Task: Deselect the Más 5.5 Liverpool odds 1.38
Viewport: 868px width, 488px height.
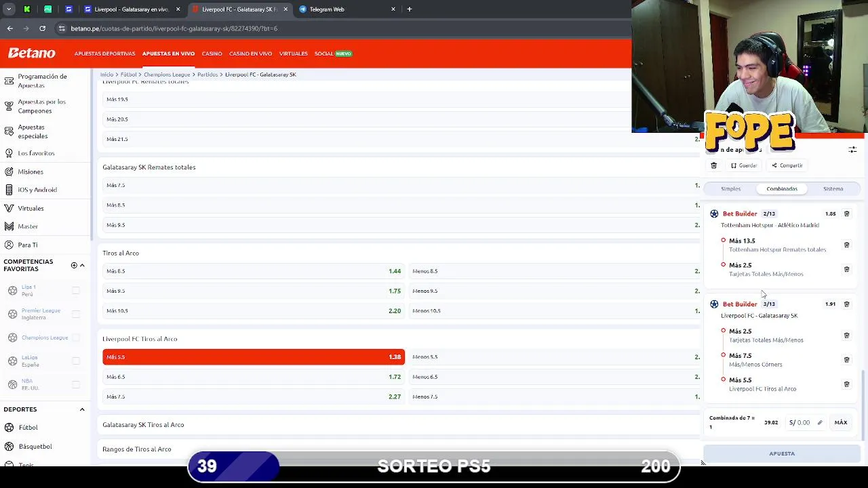Action: pos(254,357)
